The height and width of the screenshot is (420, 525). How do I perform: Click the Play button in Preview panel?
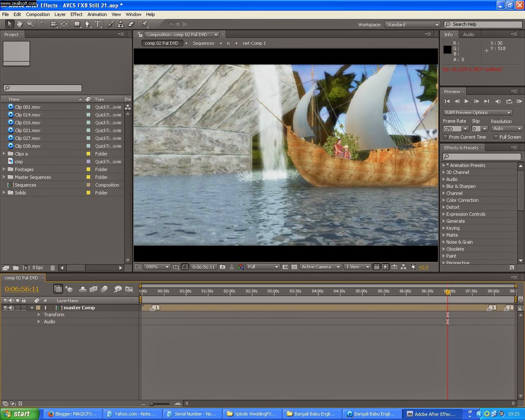[x=466, y=101]
